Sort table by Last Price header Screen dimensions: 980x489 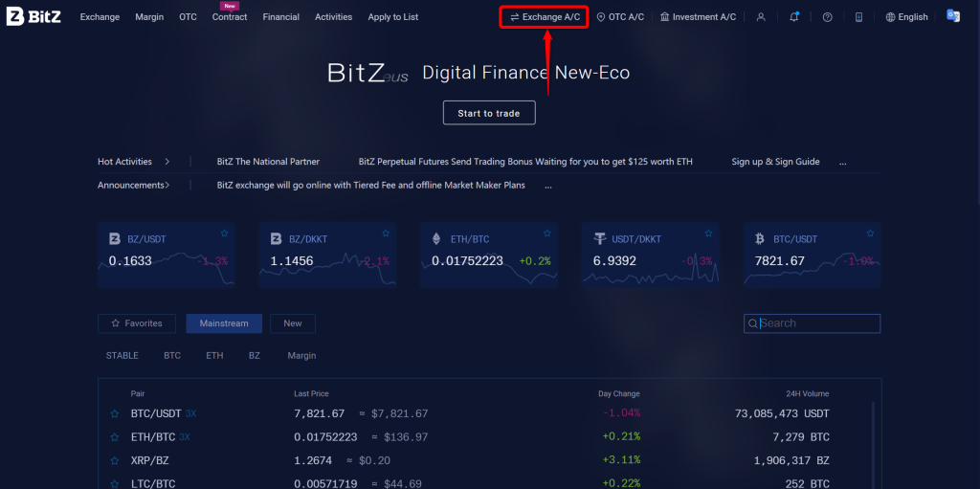(x=311, y=394)
